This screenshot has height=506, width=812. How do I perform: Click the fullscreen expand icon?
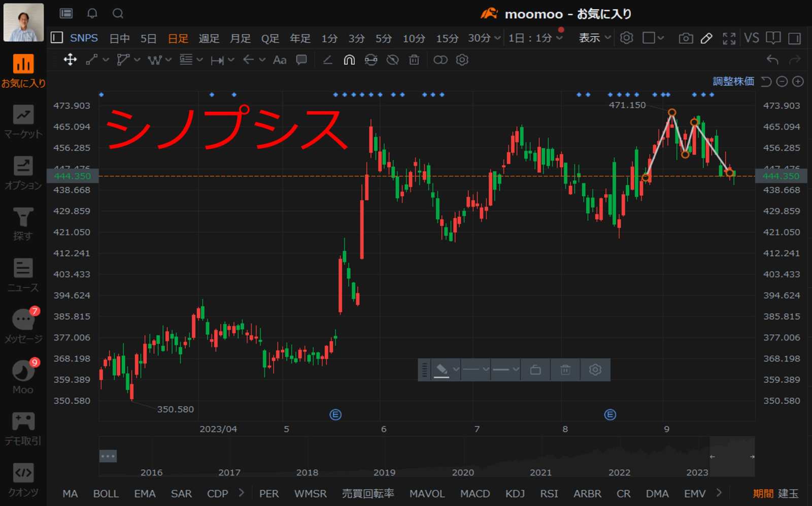pos(729,38)
